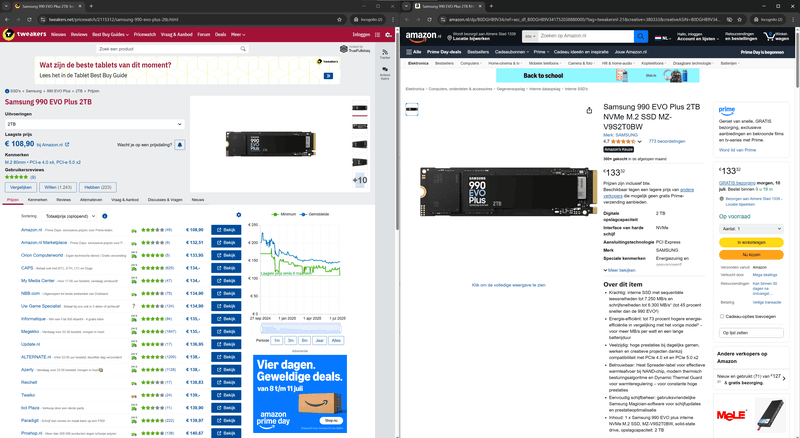Open new tab in Tweakers browser window
The width and height of the screenshot is (800, 438).
(91, 6)
